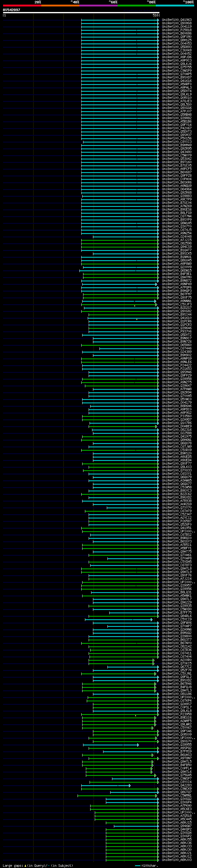Select the UniRef100_A9UED5 label
This screenshot has height=868, width=197.
pyautogui.click(x=177, y=457)
